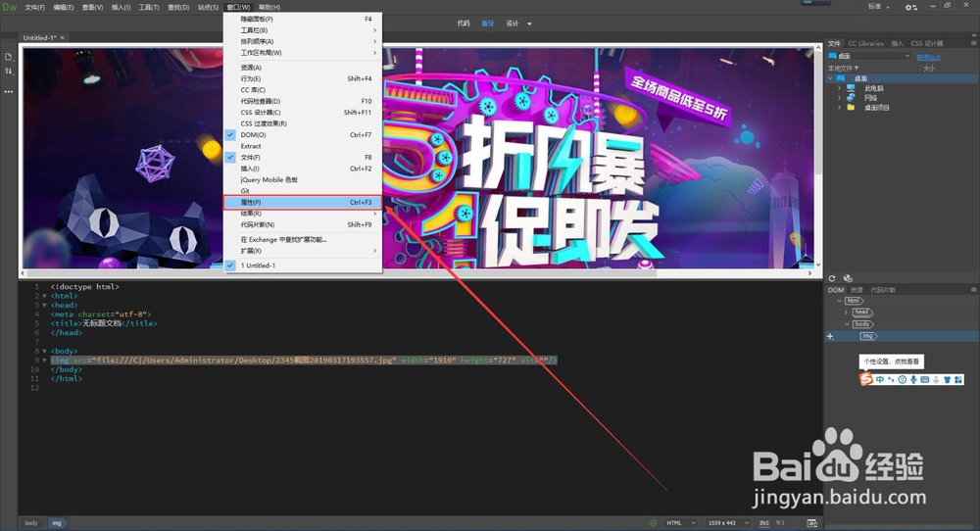Toggle the checked 文件(F) menu entry
Image resolution: width=980 pixels, height=531 pixels.
tap(303, 158)
